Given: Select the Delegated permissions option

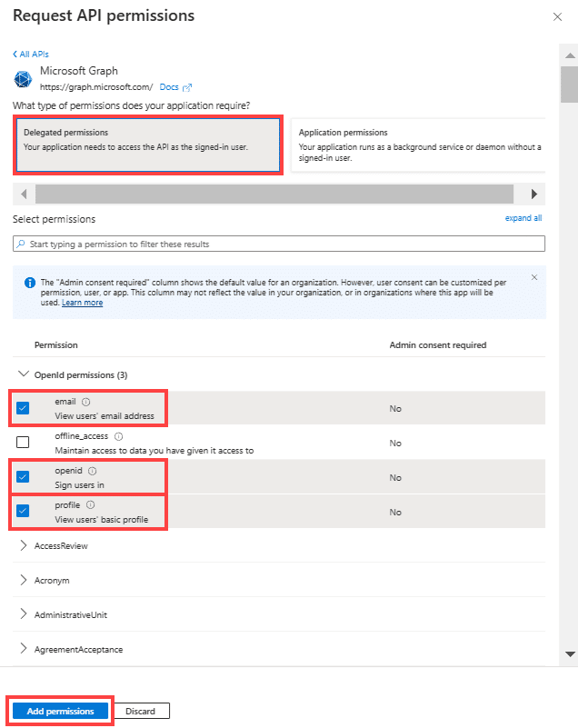Looking at the screenshot, I should click(x=148, y=145).
